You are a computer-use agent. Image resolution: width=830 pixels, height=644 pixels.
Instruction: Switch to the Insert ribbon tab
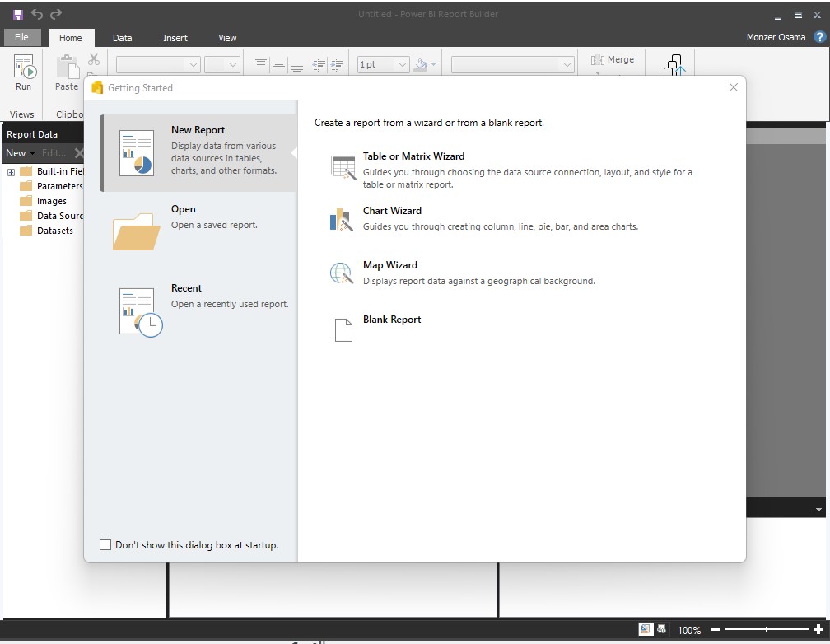tap(175, 38)
